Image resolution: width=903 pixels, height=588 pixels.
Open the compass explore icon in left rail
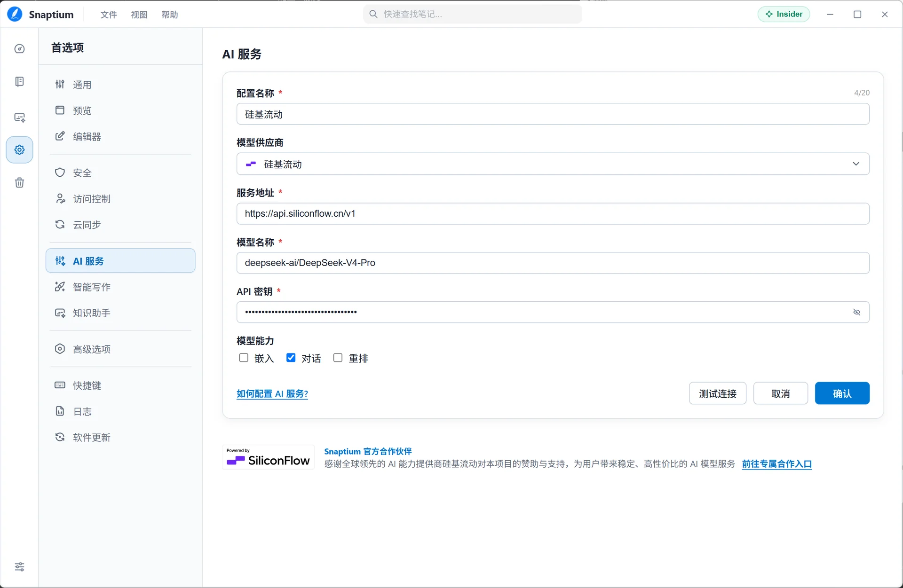pos(19,49)
